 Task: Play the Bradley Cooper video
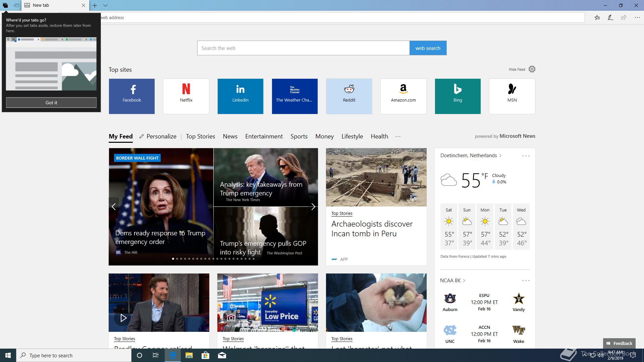click(x=123, y=318)
